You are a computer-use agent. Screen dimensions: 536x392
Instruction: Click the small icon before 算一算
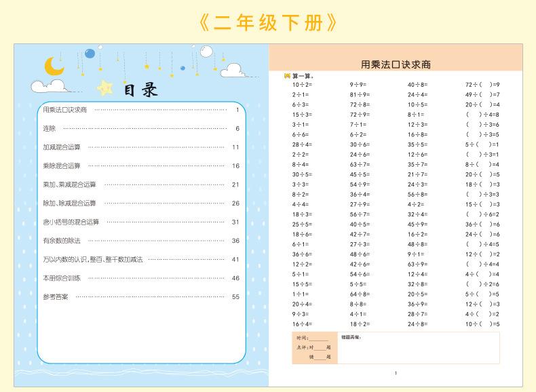(287, 77)
